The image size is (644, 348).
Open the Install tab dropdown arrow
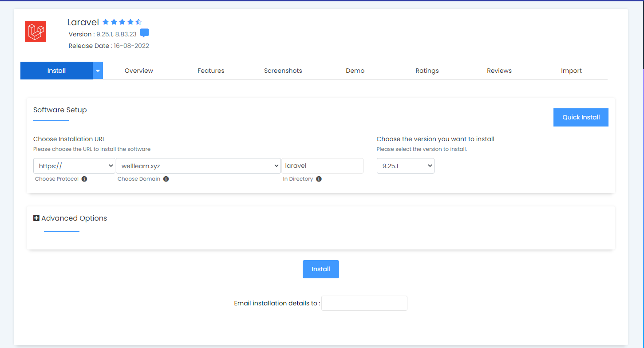[x=98, y=71]
